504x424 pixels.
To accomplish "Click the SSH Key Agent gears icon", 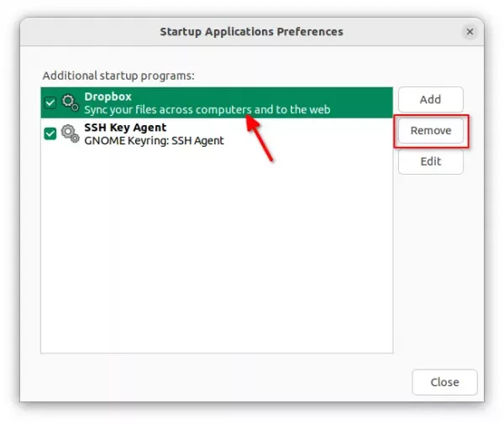I will click(x=70, y=133).
